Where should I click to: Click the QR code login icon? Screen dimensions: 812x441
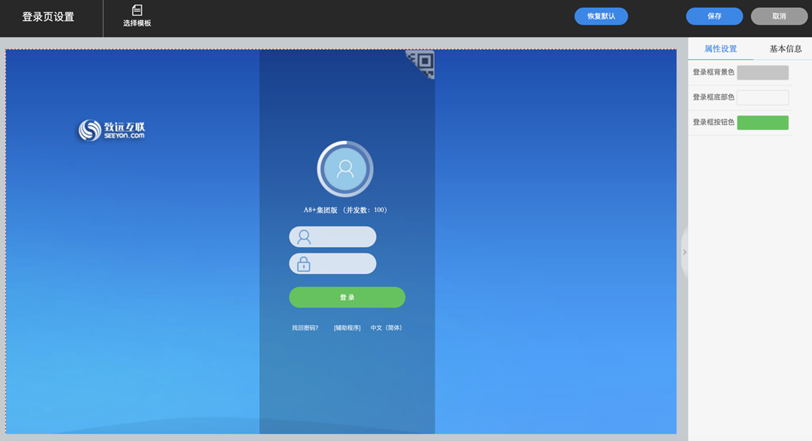[x=422, y=63]
